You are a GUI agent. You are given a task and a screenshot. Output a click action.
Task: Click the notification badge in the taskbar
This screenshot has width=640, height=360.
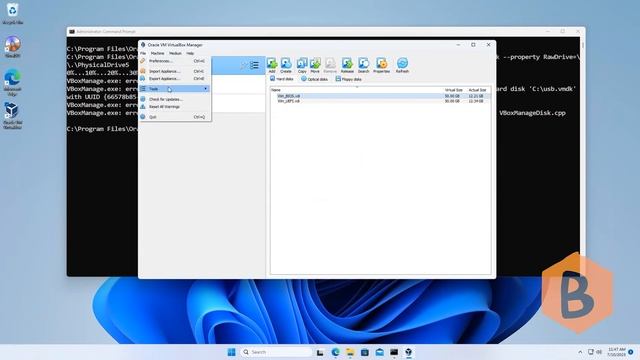pyautogui.click(x=631, y=352)
